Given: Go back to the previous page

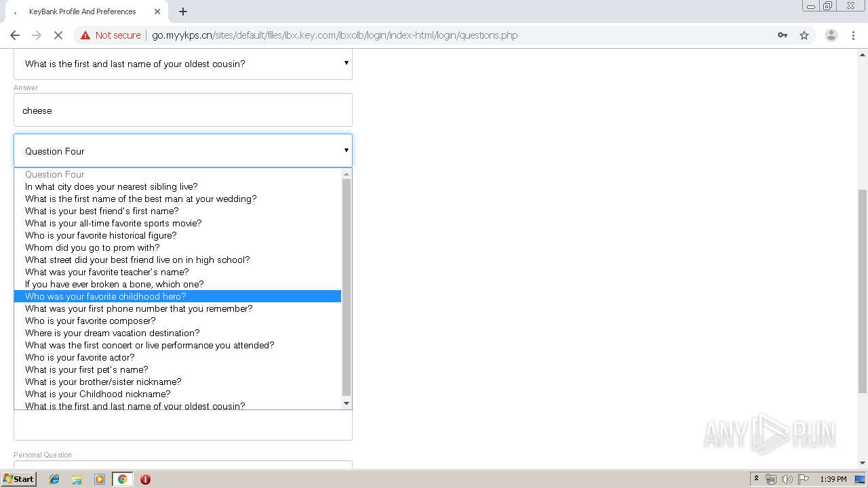Looking at the screenshot, I should pos(15,35).
